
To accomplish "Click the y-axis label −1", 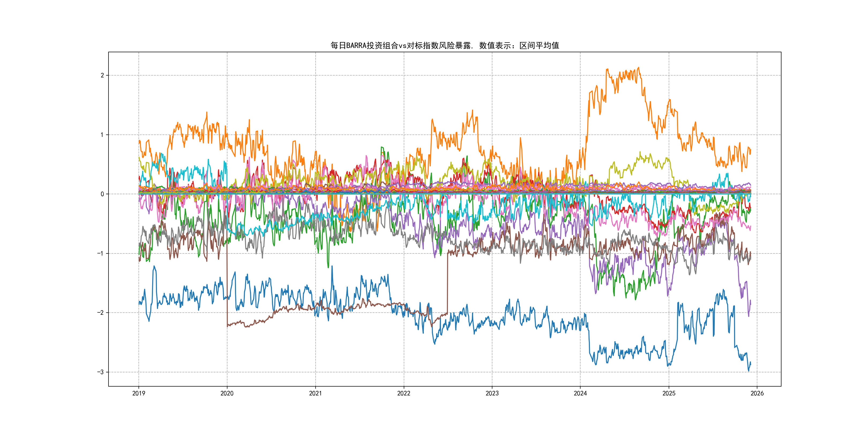I will (100, 253).
